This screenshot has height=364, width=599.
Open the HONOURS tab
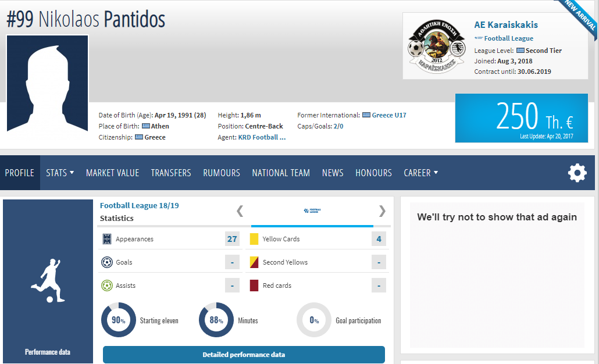pyautogui.click(x=373, y=173)
